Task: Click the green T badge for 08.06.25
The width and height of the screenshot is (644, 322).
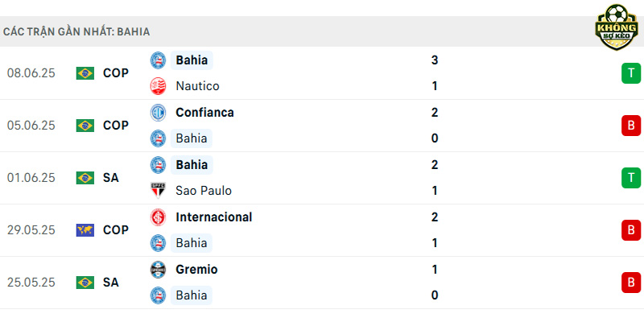Action: 631,73
